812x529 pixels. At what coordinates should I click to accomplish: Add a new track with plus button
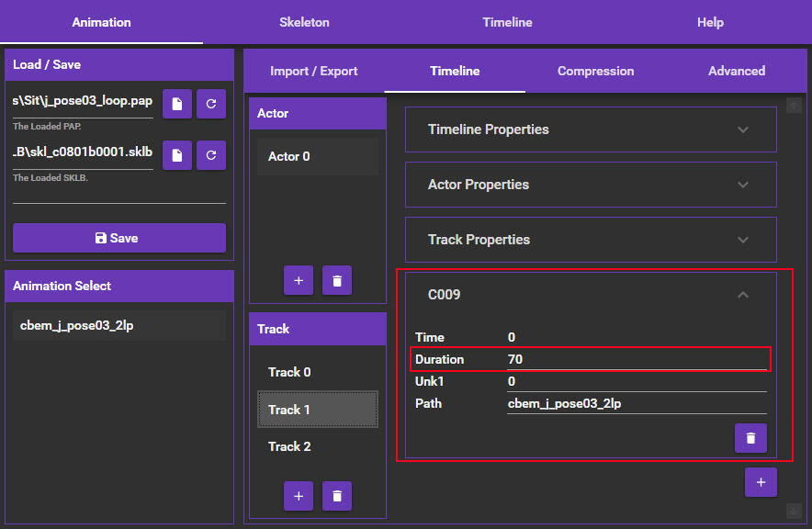(299, 496)
